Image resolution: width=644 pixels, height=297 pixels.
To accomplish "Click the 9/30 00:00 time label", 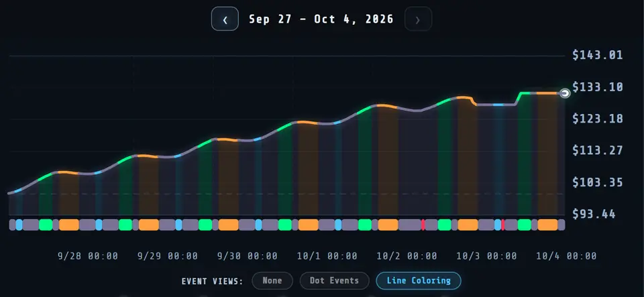I will coord(248,256).
